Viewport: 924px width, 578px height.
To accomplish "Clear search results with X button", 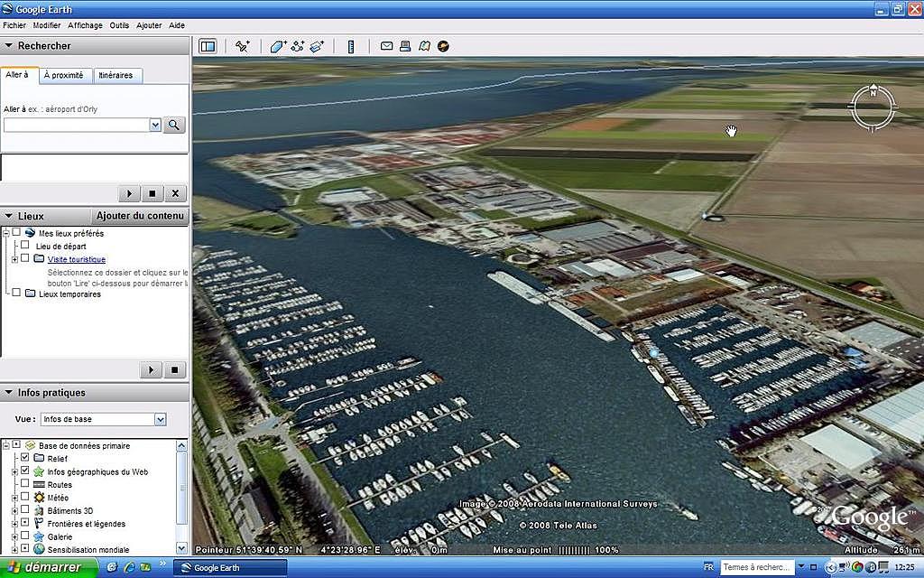I will click(175, 193).
